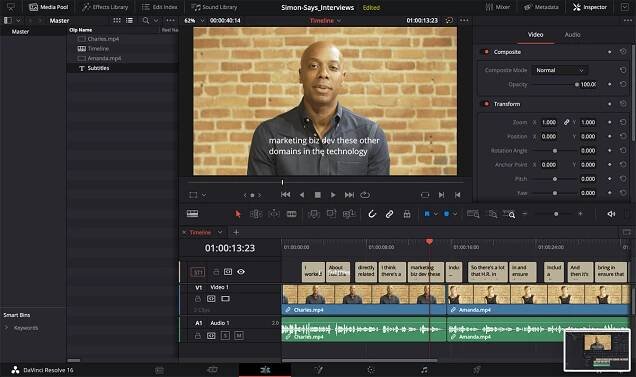Toggle Position Lock padlock

click(407, 214)
